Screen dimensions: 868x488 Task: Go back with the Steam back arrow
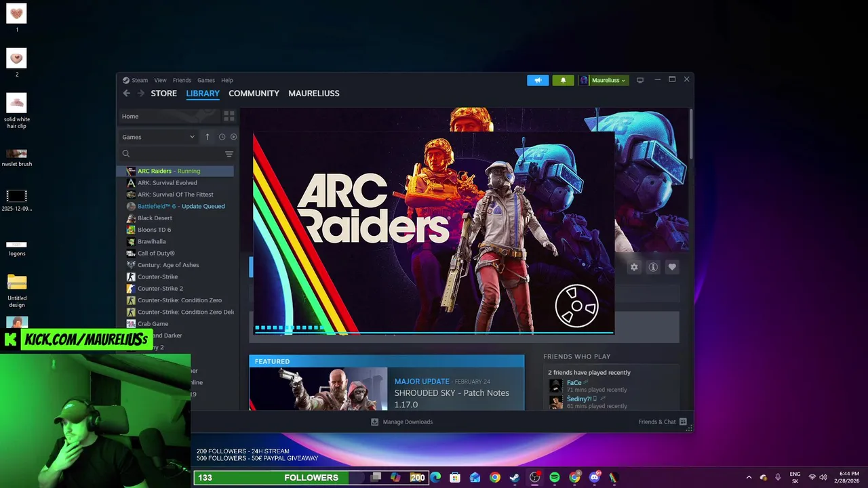pyautogui.click(x=126, y=94)
